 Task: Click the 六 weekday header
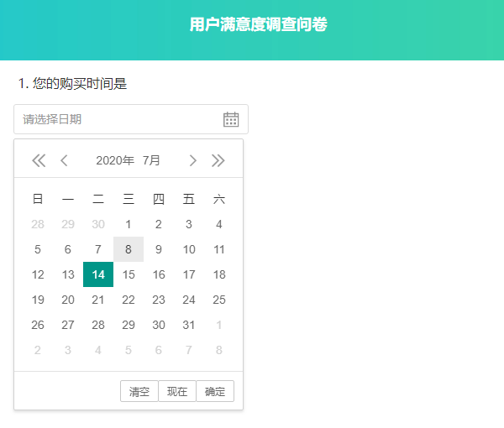tap(219, 199)
